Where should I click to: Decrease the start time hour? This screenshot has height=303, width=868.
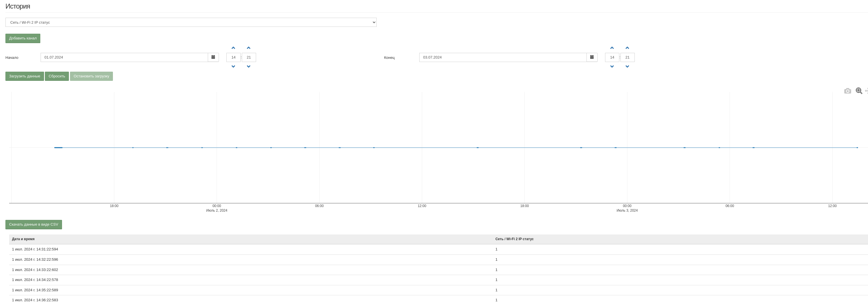[233, 67]
